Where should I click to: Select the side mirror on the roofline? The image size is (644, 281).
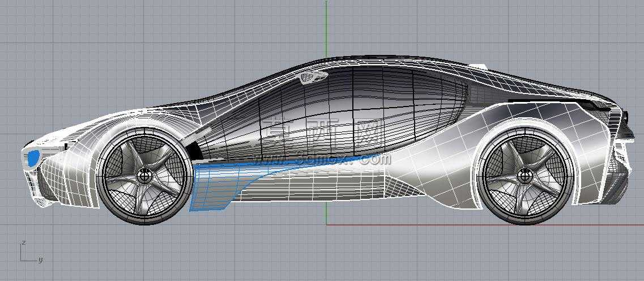313,76
